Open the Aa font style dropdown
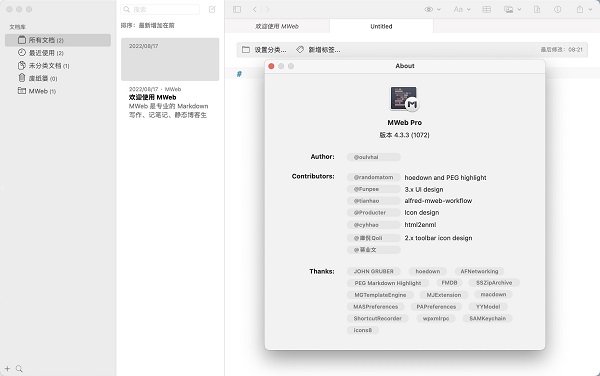Image resolution: width=600 pixels, height=376 pixels. pyautogui.click(x=462, y=9)
